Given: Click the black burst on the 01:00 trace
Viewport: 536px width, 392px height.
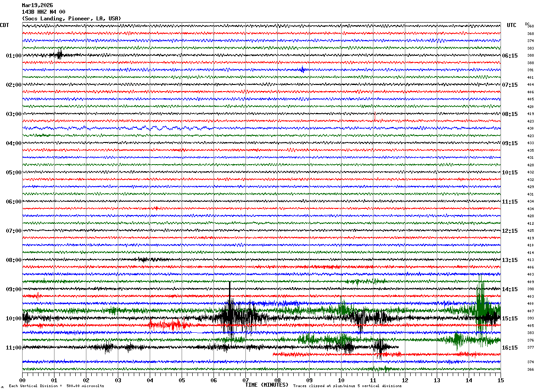Looking at the screenshot, I should pyautogui.click(x=58, y=54).
